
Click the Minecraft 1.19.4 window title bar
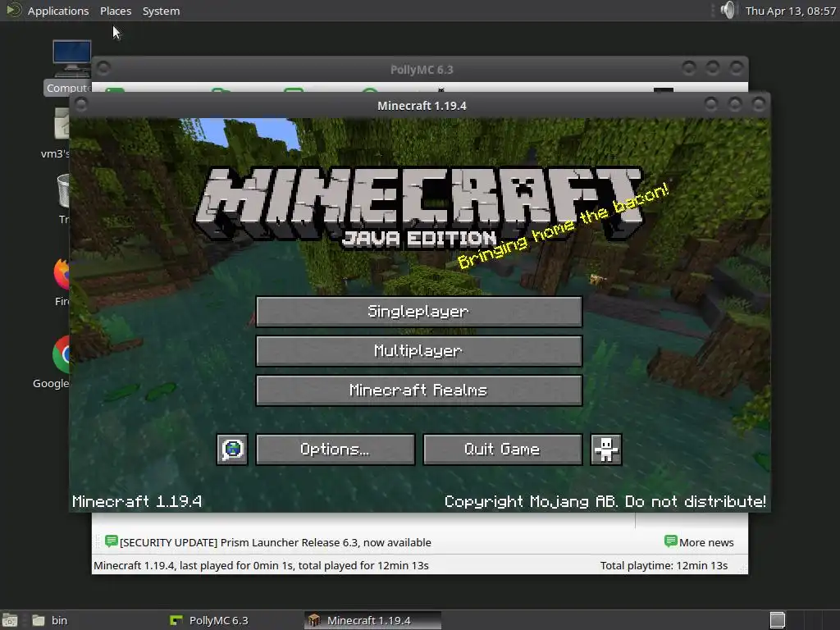click(421, 106)
